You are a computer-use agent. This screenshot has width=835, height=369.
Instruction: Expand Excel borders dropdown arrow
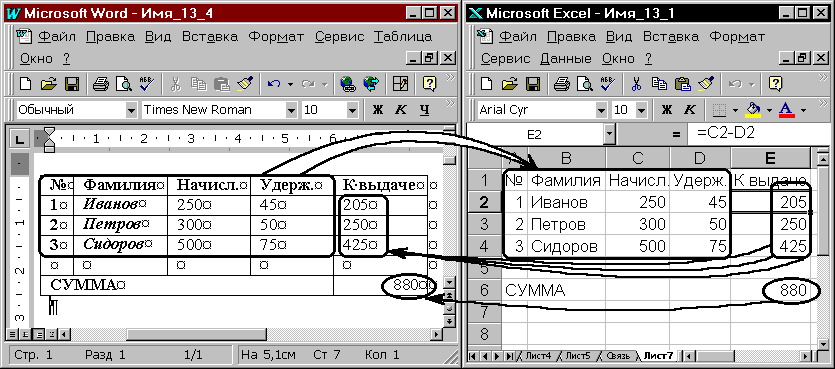[735, 111]
